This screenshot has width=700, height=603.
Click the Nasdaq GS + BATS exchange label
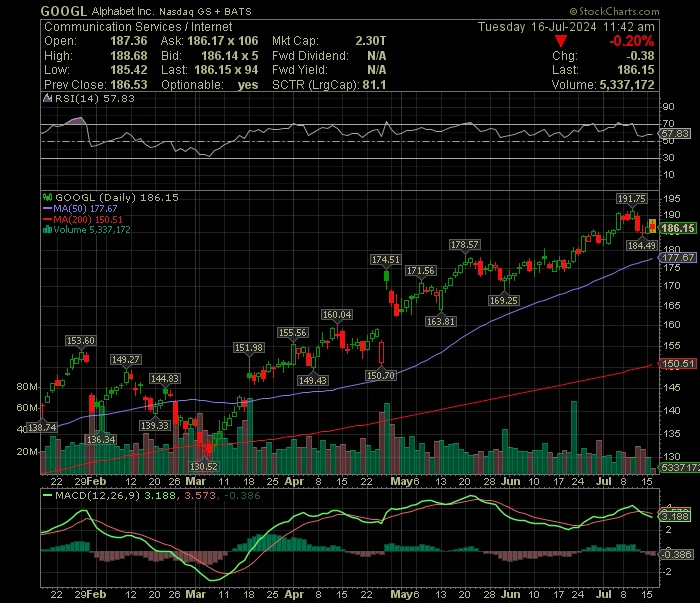(x=205, y=12)
